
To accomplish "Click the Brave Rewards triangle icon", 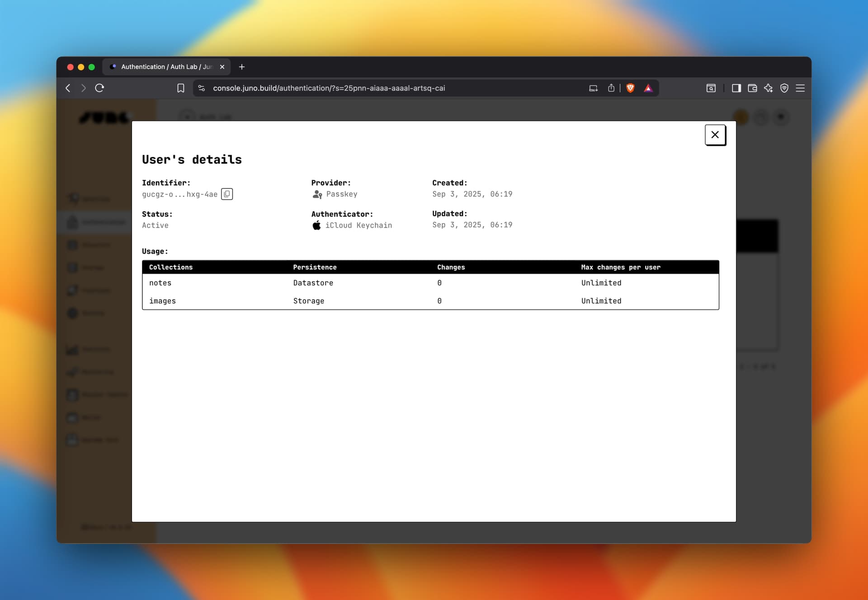I will (648, 88).
